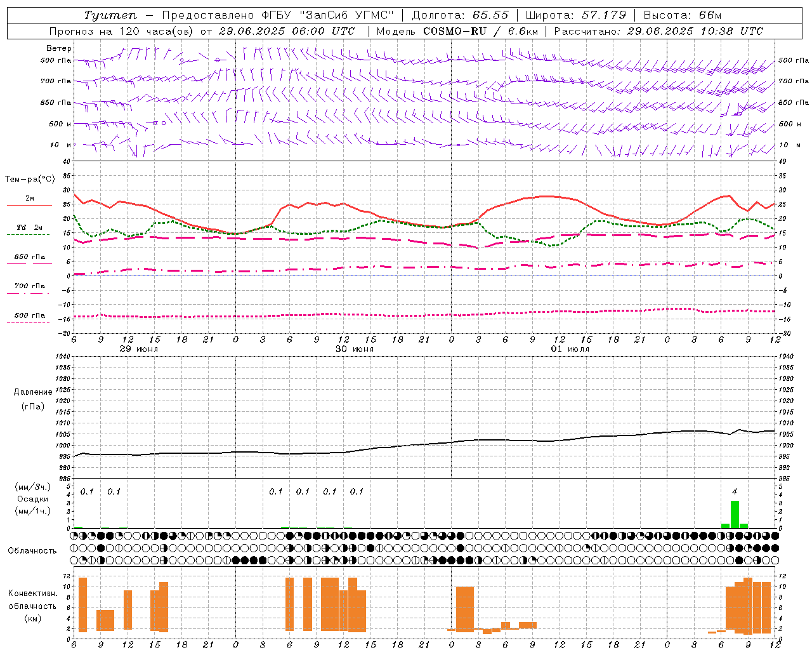Screen dimensions: 812x650
Task: Click the "Облачность" cloud cover label
Action: point(32,551)
